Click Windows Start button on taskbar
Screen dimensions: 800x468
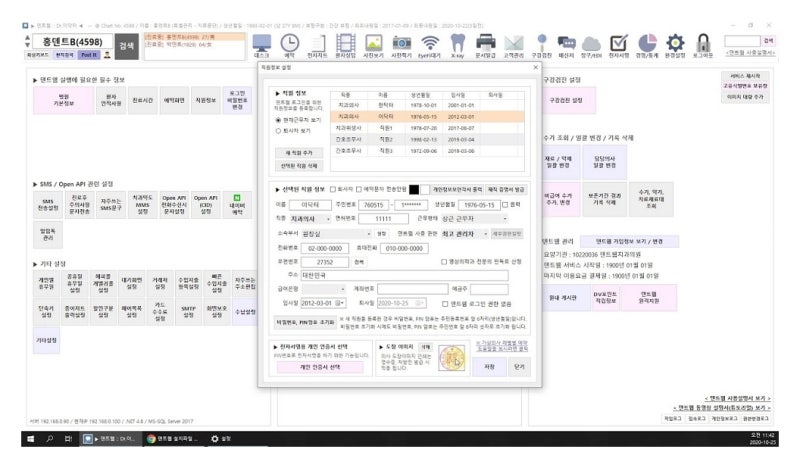tap(31, 438)
